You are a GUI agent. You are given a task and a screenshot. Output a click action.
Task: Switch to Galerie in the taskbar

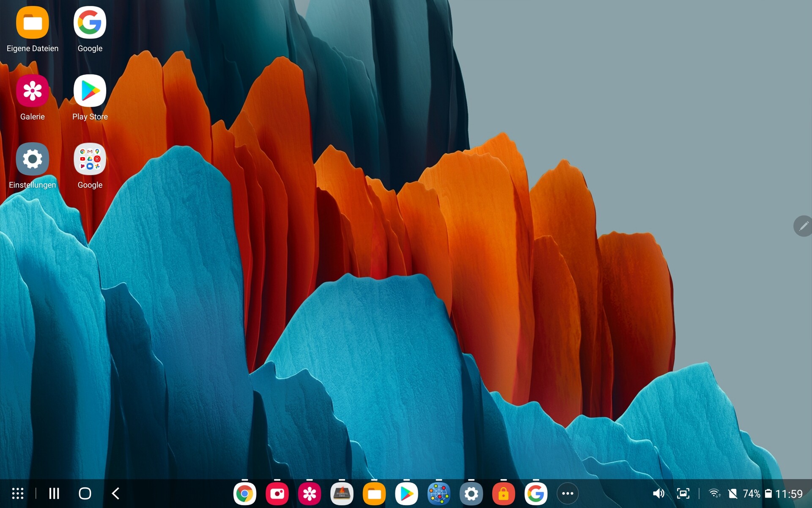pyautogui.click(x=309, y=494)
